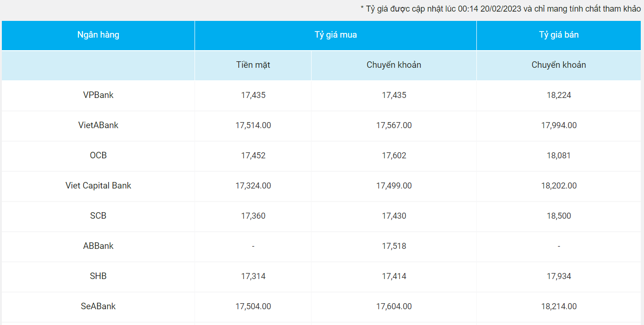Select VietABank's cash rate 17,514.00
This screenshot has height=325, width=644.
[253, 125]
